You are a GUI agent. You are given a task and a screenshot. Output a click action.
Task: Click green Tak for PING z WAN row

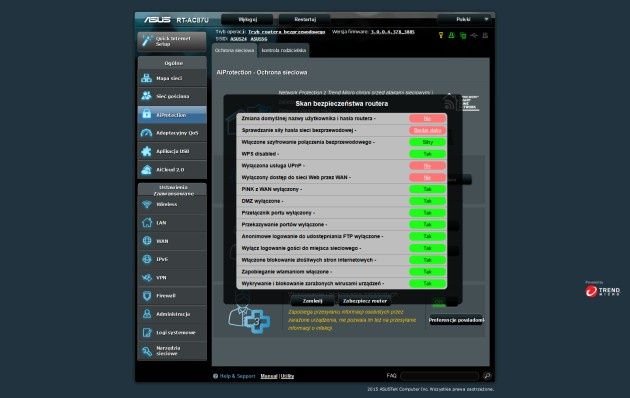tap(428, 189)
